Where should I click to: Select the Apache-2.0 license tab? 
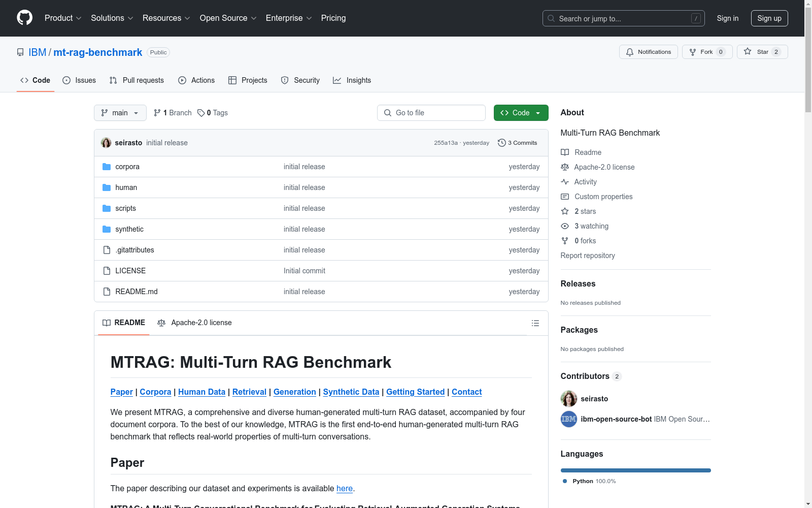pyautogui.click(x=194, y=323)
